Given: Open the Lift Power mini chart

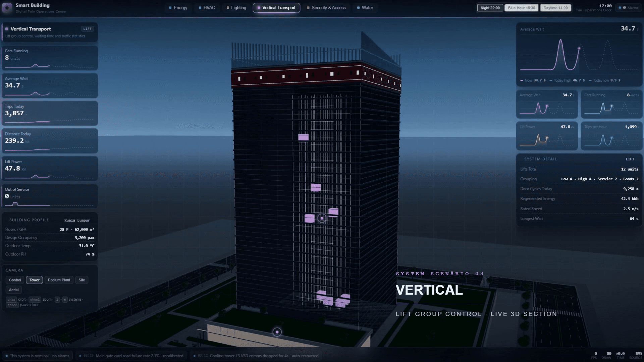Looking at the screenshot, I should pyautogui.click(x=547, y=136).
